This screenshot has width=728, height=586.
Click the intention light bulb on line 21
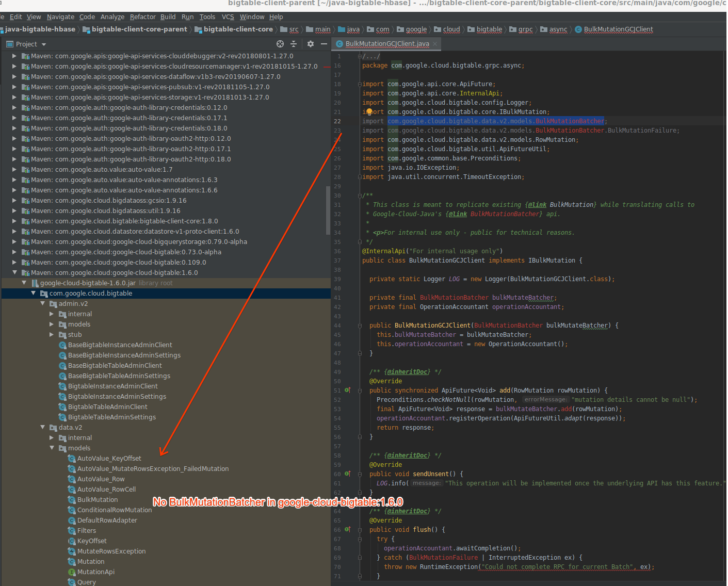(x=369, y=111)
